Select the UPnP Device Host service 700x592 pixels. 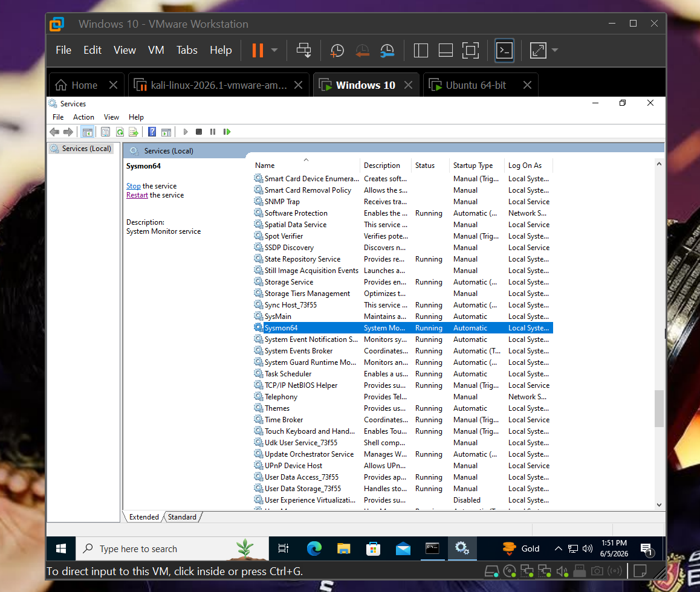point(403,466)
